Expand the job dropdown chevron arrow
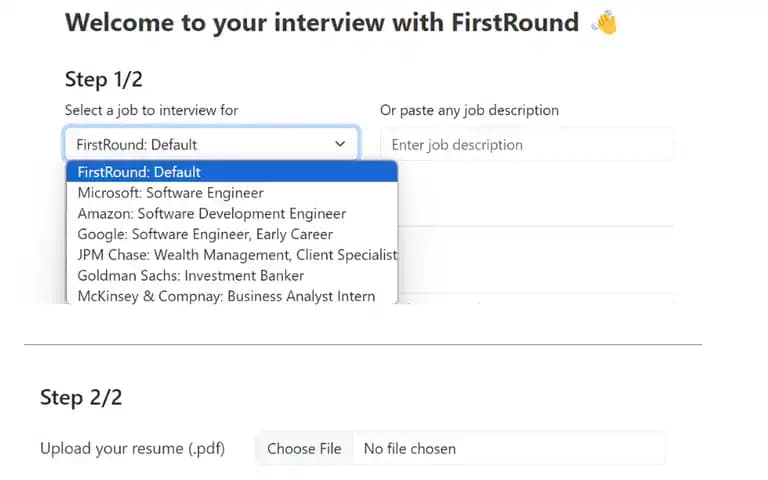This screenshot has height=480, width=768. pos(340,144)
